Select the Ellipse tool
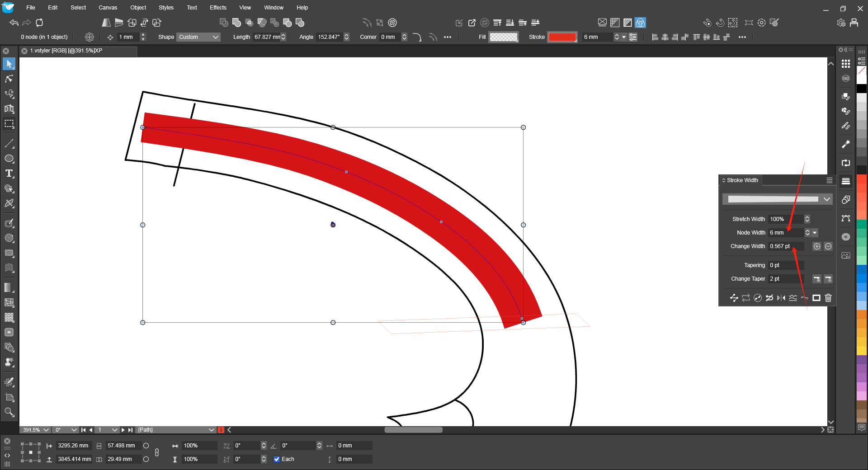This screenshot has height=470, width=868. pyautogui.click(x=9, y=159)
